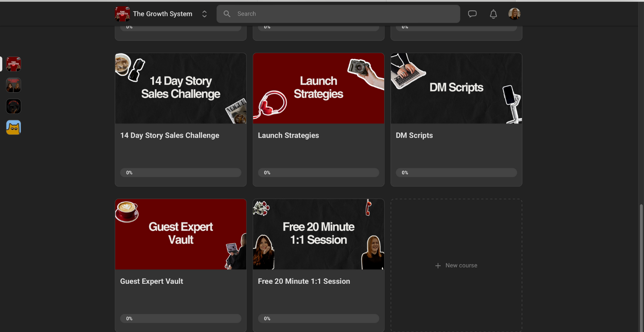
Task: Click the Guest Expert Vault progress bar
Action: (x=181, y=318)
